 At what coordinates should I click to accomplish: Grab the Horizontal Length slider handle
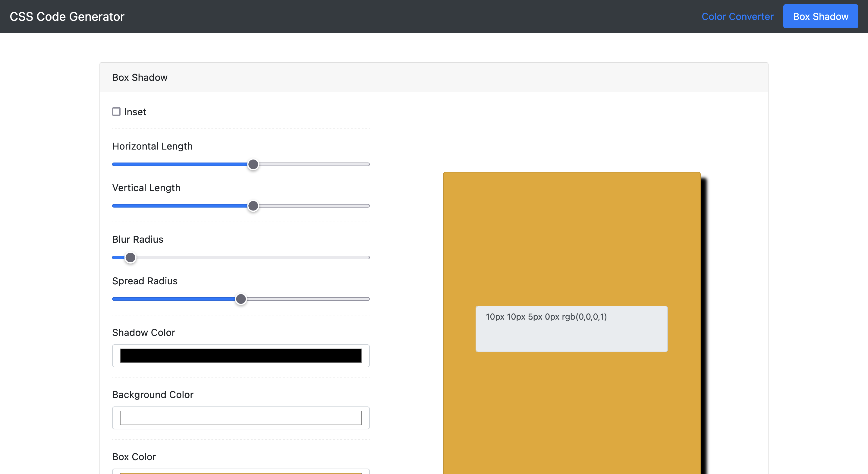click(x=253, y=165)
